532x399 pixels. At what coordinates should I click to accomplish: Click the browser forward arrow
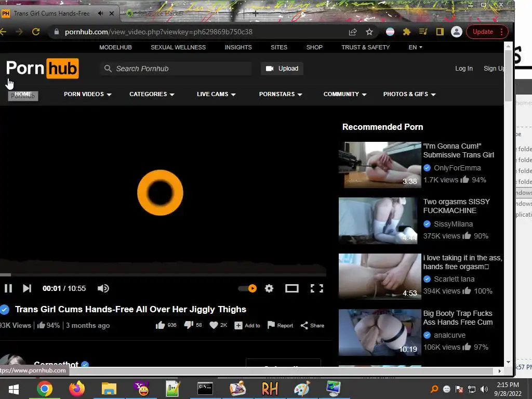tap(19, 32)
